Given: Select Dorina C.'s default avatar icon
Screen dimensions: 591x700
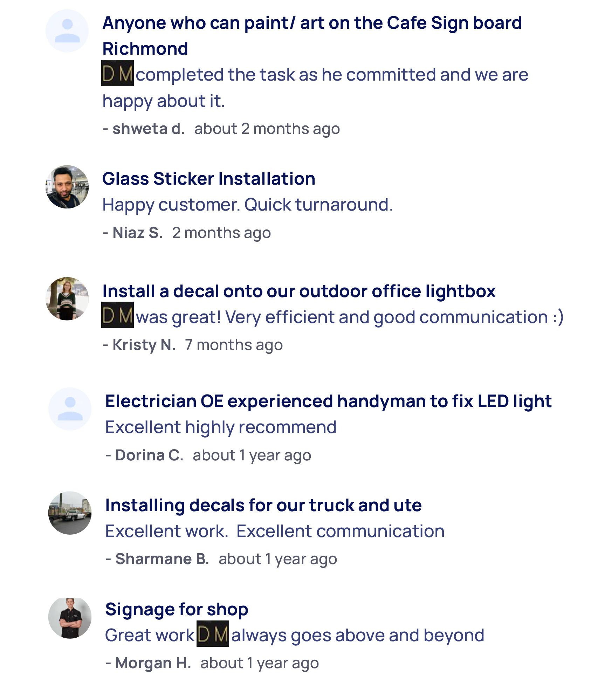Looking at the screenshot, I should pyautogui.click(x=70, y=409).
